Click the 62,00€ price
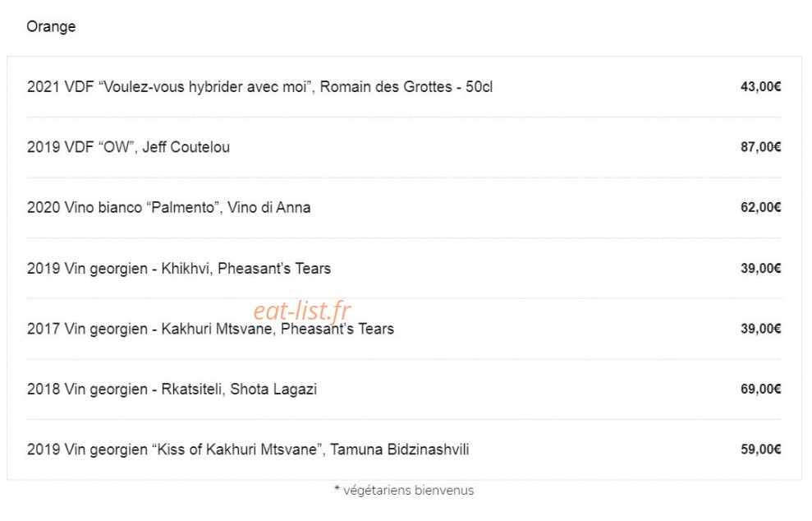Screen dimensions: 812x521 [x=760, y=207]
